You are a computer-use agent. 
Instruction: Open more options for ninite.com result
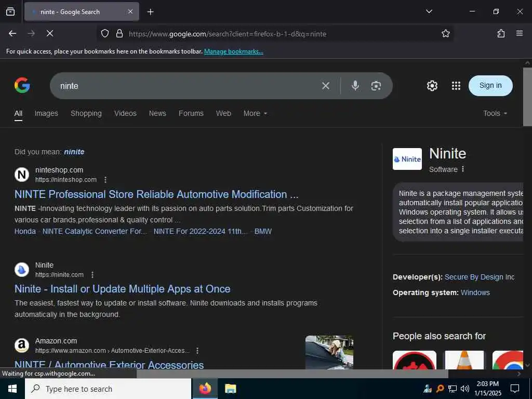point(92,274)
